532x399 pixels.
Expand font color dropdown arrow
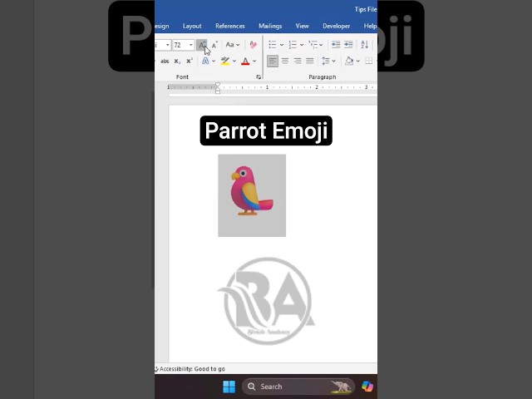[x=254, y=62]
